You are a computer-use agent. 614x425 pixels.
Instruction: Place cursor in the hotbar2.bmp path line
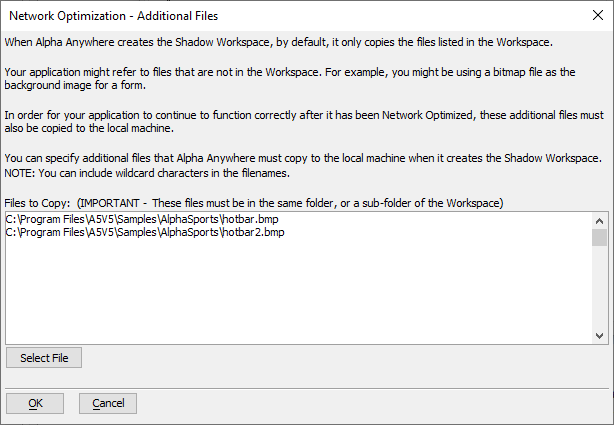145,232
